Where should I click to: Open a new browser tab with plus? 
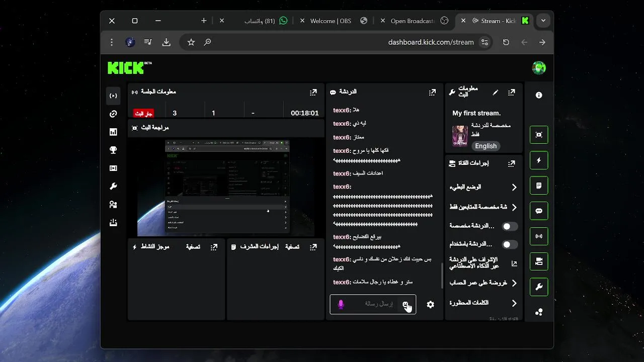click(204, 21)
